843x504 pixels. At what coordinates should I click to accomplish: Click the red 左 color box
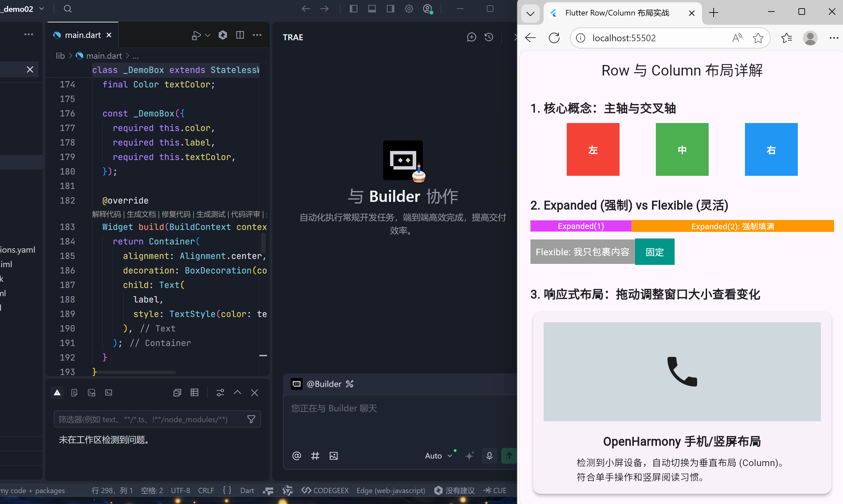(x=593, y=149)
